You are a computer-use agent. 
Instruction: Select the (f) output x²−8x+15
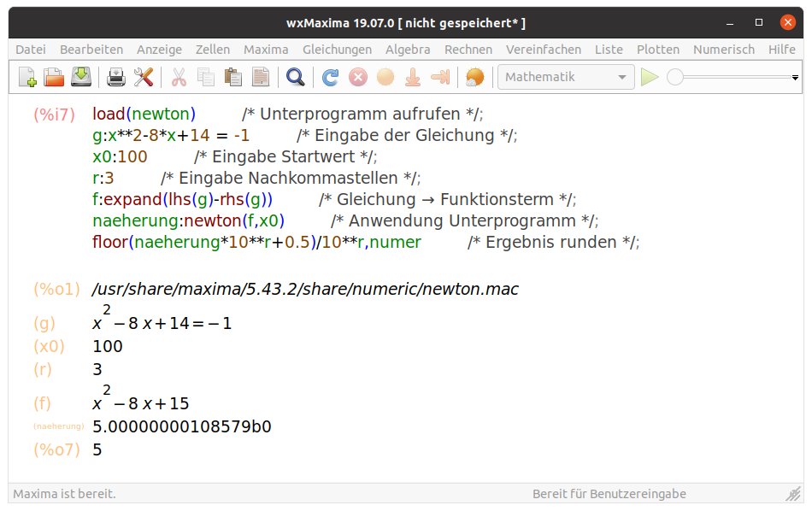tap(140, 398)
